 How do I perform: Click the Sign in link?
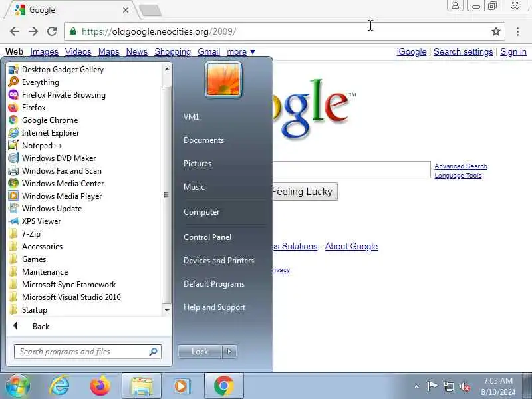click(513, 52)
